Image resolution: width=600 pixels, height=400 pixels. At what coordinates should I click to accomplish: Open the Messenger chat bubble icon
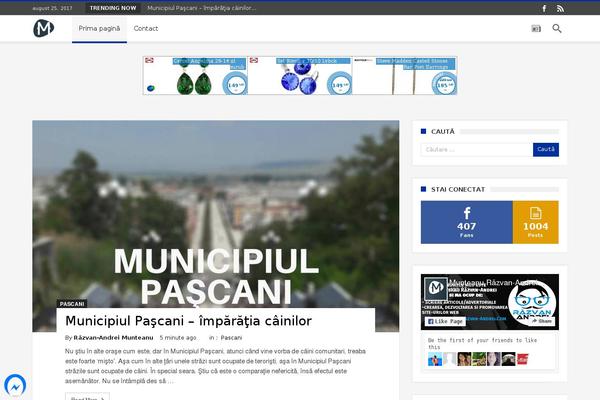[x=15, y=385]
